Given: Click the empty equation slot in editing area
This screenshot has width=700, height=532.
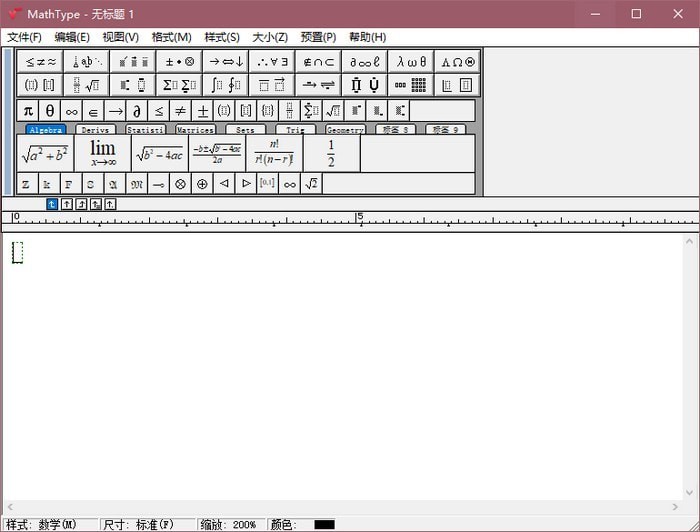Looking at the screenshot, I should (17, 253).
